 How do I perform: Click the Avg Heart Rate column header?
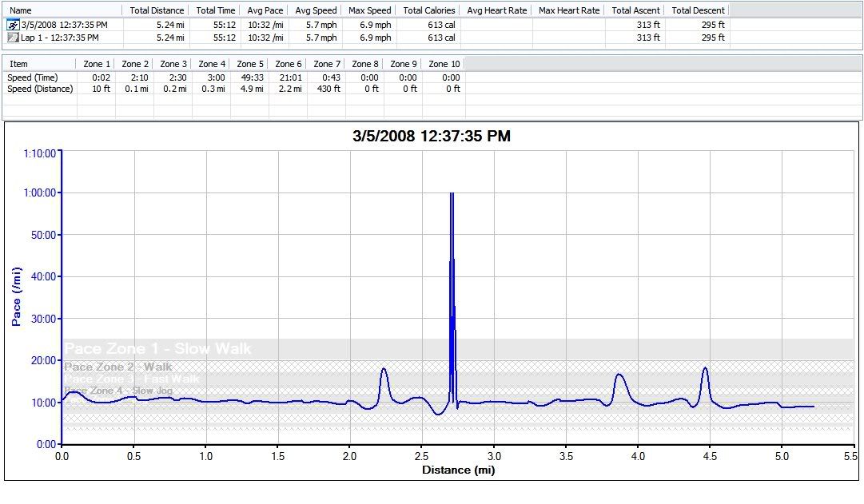click(x=496, y=10)
